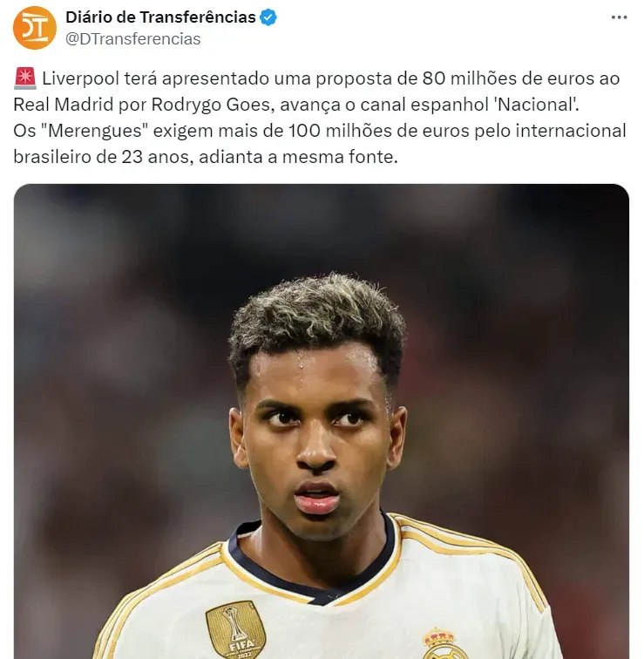Screen dimensions: 644x659
Task: Click the Real Madrid text in tweet
Action: coord(64,105)
